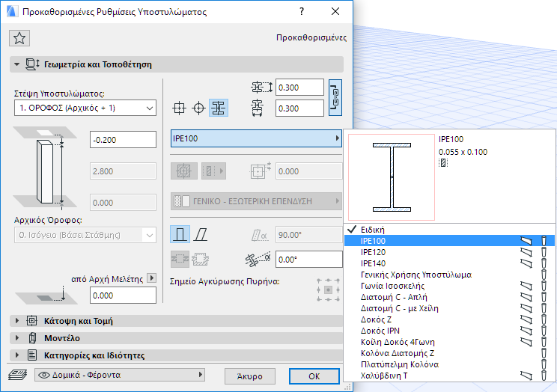Click the profile width dimension icon
Screen dimensions: 557x392
click(258, 108)
